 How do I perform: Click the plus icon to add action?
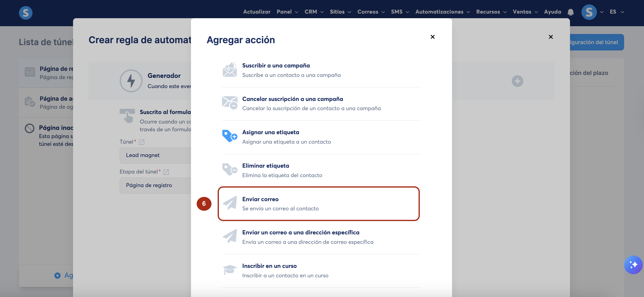point(517,81)
